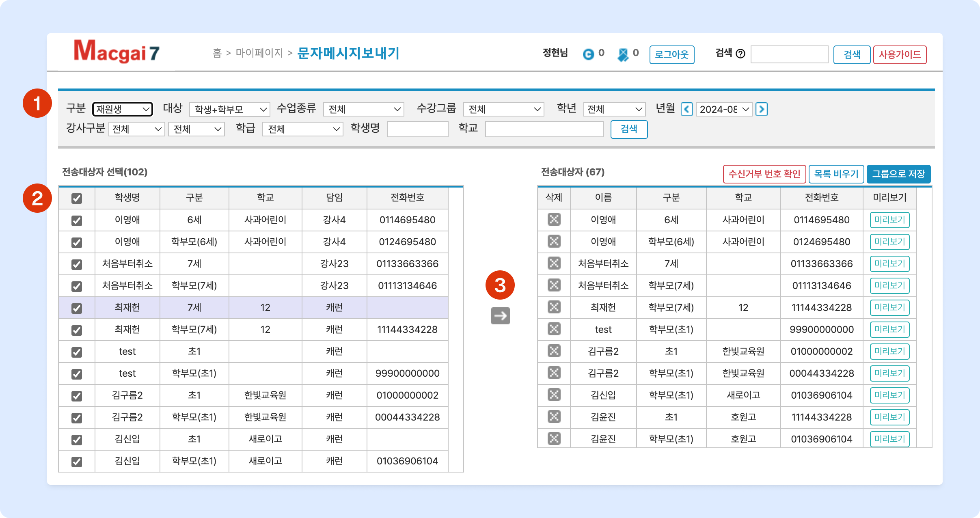980x518 pixels.
Task: Uncheck 김신입 학부모(초1) checkbox
Action: 77,462
